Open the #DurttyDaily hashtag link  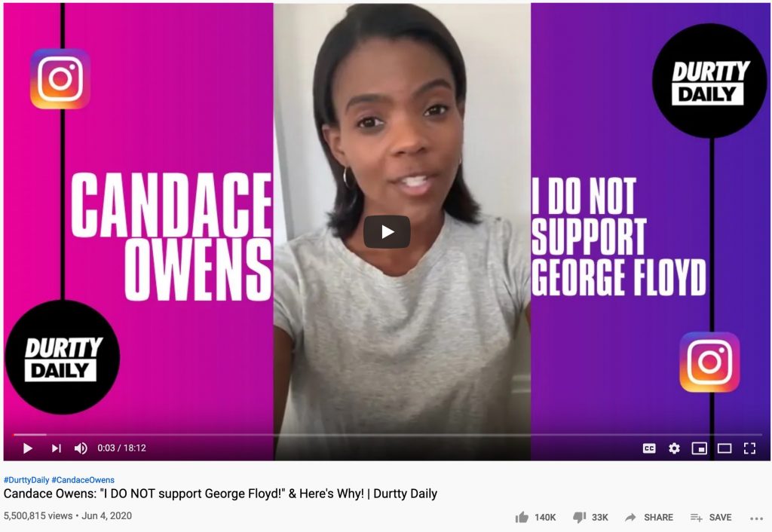(x=26, y=480)
